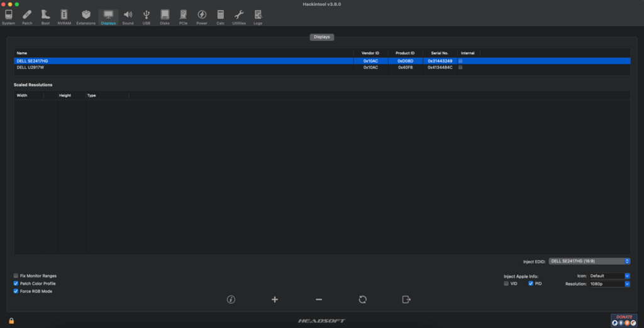Screen dimensions: 644x328
Task: Sort displays by Vendor ID column
Action: pyautogui.click(x=370, y=53)
